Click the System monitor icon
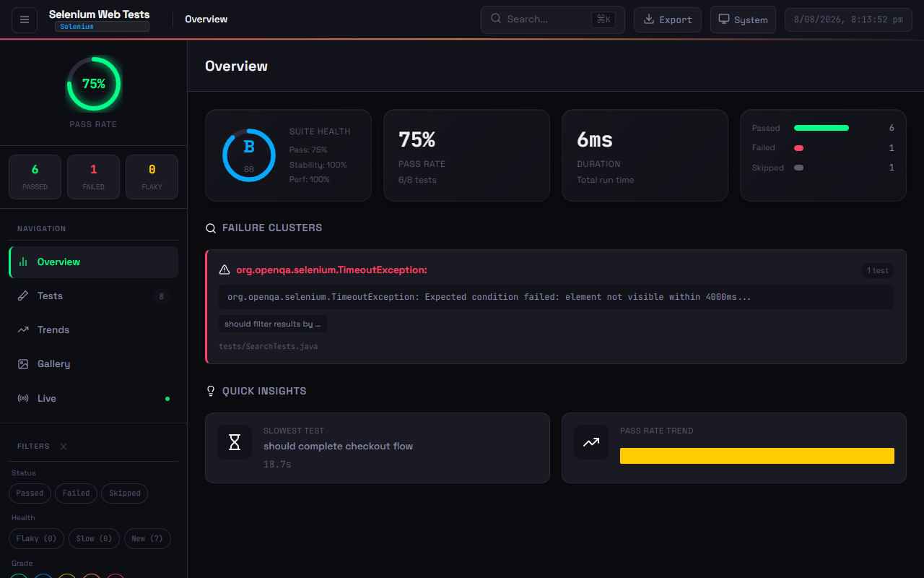Screen dimensions: 924x578 coord(724,20)
